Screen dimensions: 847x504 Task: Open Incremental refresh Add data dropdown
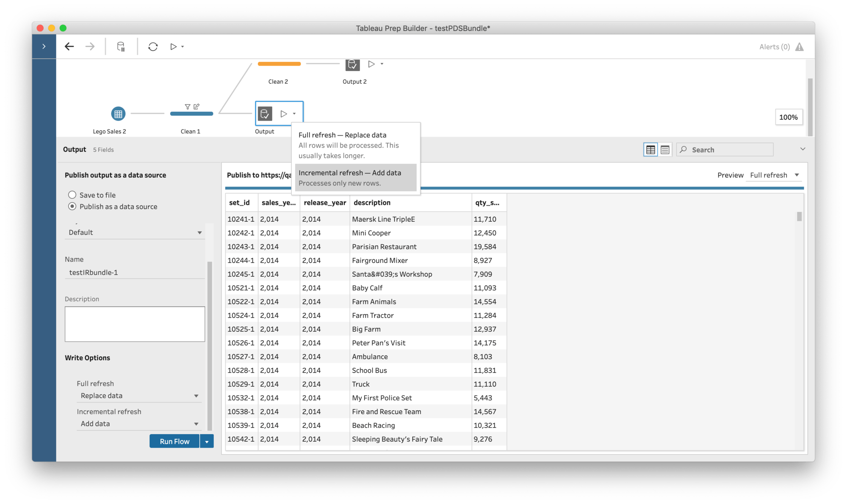[139, 424]
